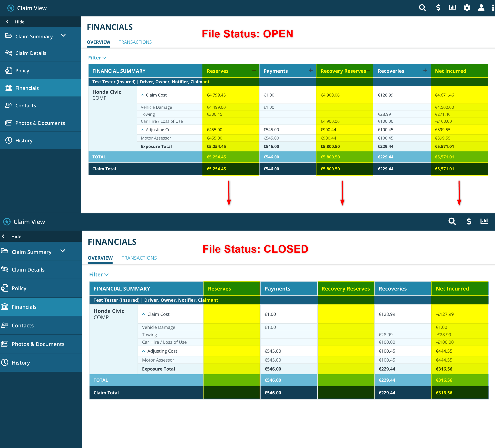Switch to top TRANSACTIONS tab
The width and height of the screenshot is (495, 448).
tap(135, 42)
